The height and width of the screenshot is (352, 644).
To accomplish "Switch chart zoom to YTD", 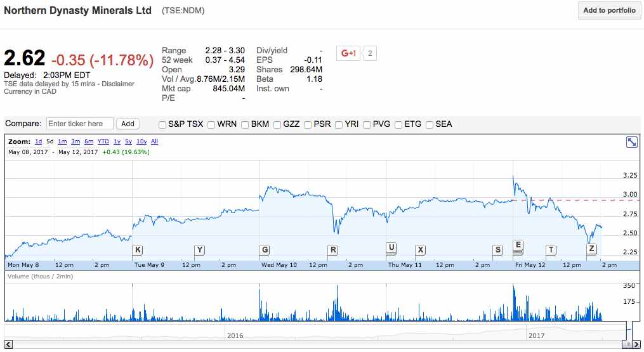I will click(103, 141).
